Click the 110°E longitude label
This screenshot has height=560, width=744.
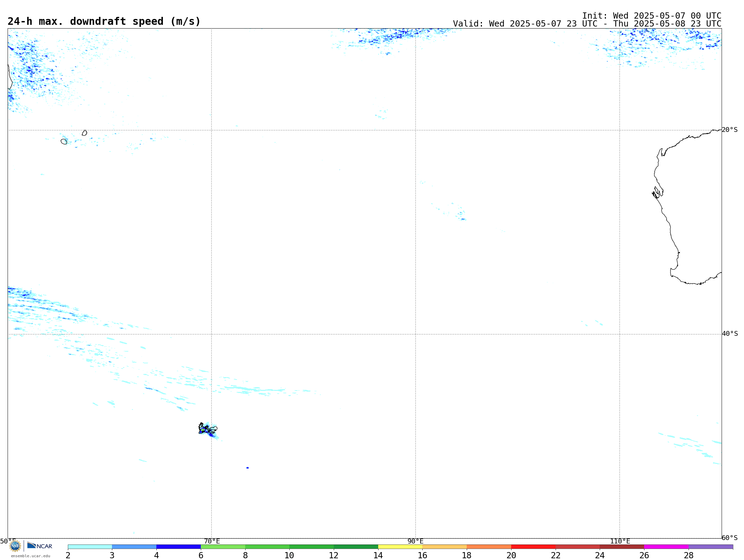(620, 541)
